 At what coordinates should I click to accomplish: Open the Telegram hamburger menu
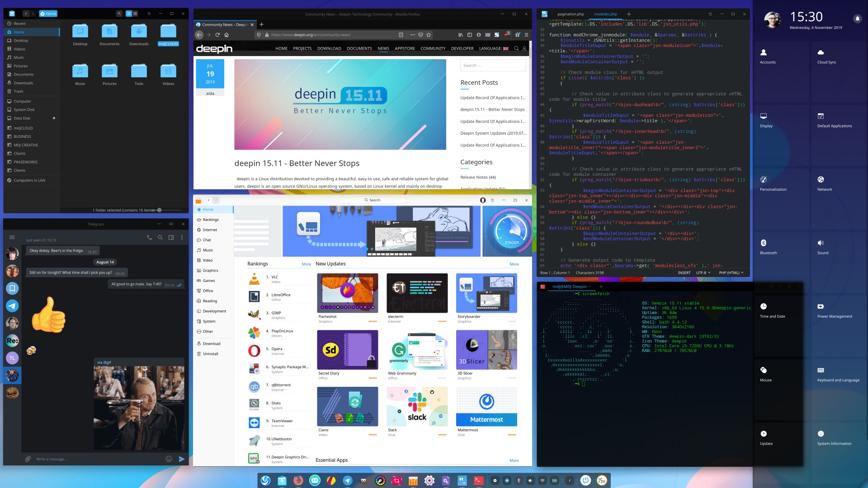(12, 237)
